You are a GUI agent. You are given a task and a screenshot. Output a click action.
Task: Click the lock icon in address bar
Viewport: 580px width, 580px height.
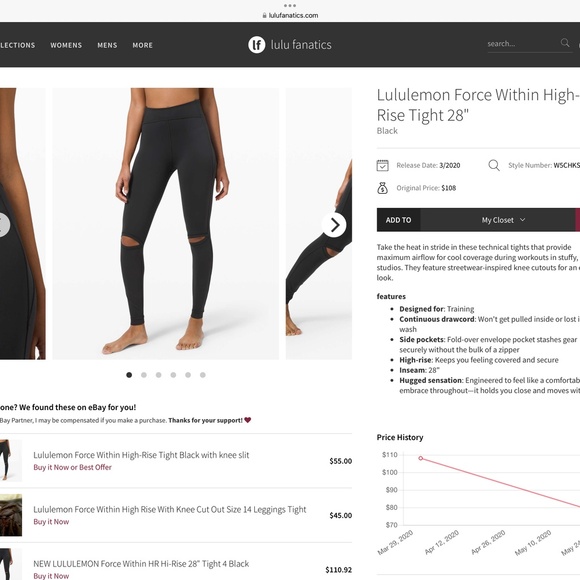pyautogui.click(x=264, y=16)
